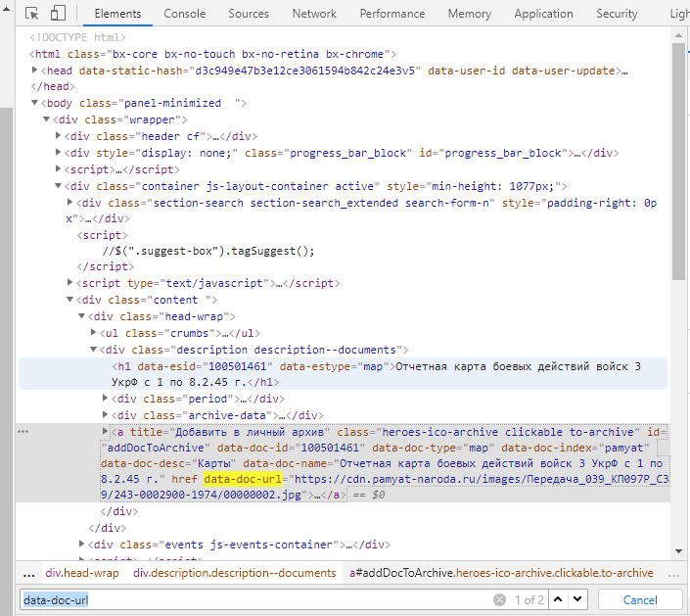Switch to the Console tab

[184, 14]
